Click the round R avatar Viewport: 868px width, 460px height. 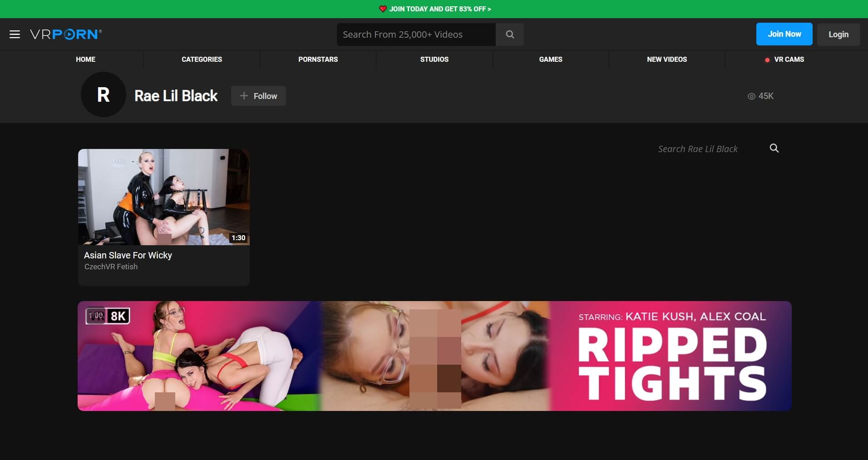coord(104,95)
